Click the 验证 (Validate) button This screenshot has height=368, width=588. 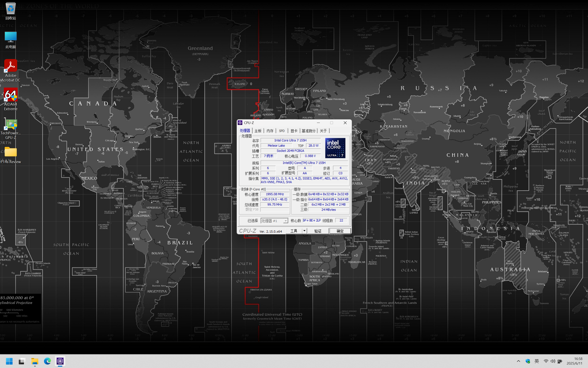click(318, 231)
